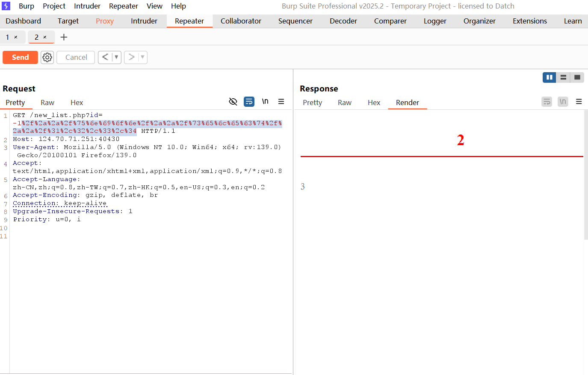The height and width of the screenshot is (375, 588).
Task: Switch to the Logger tab
Action: (435, 21)
